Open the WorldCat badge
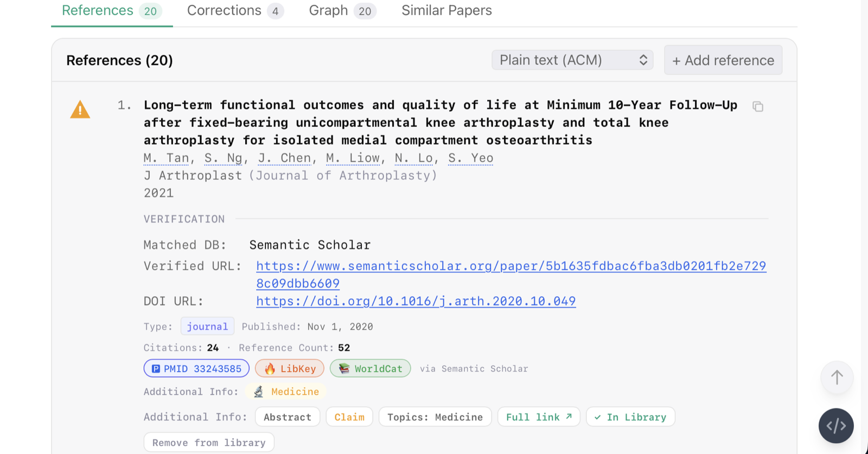The height and width of the screenshot is (454, 868). [371, 368]
